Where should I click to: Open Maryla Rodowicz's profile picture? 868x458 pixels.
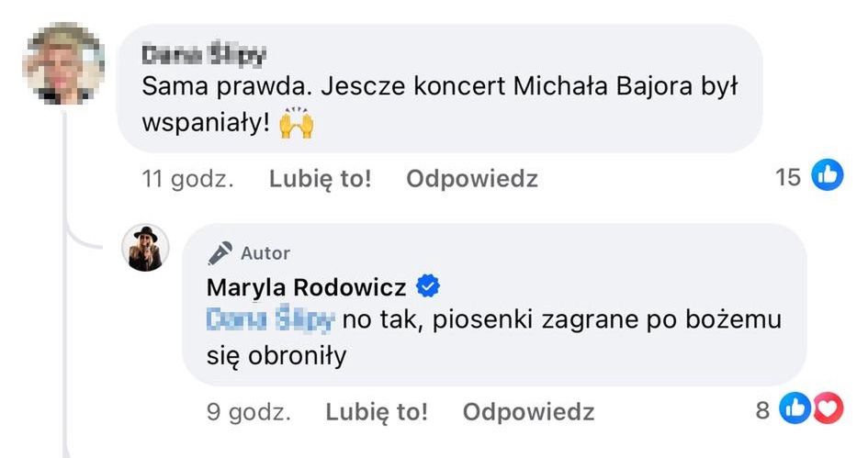(146, 248)
